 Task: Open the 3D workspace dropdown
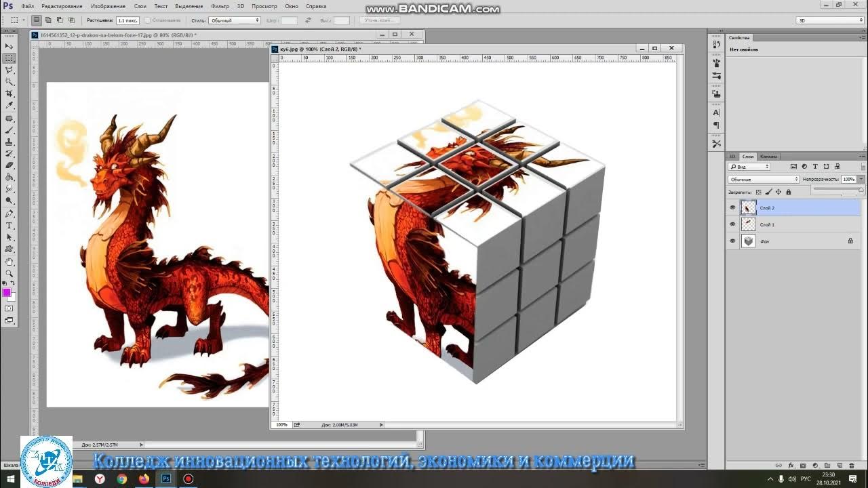(831, 20)
